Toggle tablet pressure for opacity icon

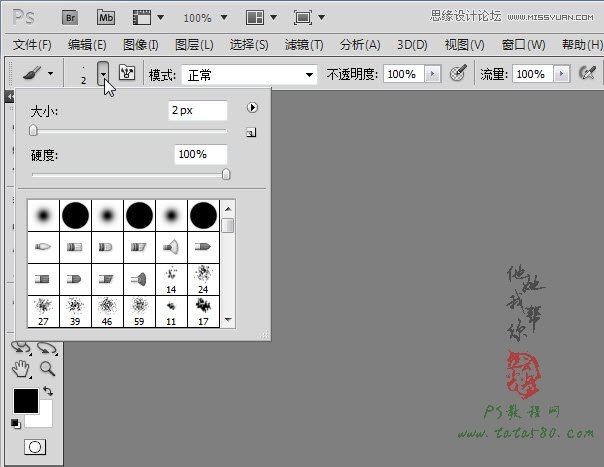458,73
